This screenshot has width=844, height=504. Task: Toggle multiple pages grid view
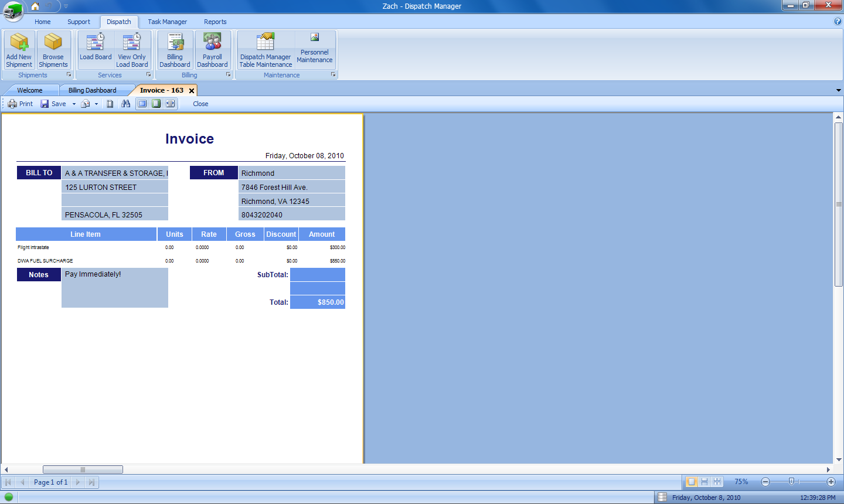point(717,482)
